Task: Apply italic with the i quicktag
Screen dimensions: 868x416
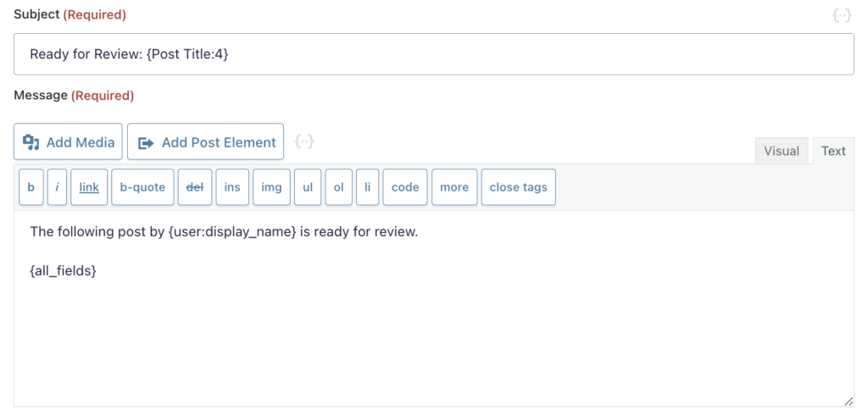Action: (x=57, y=187)
